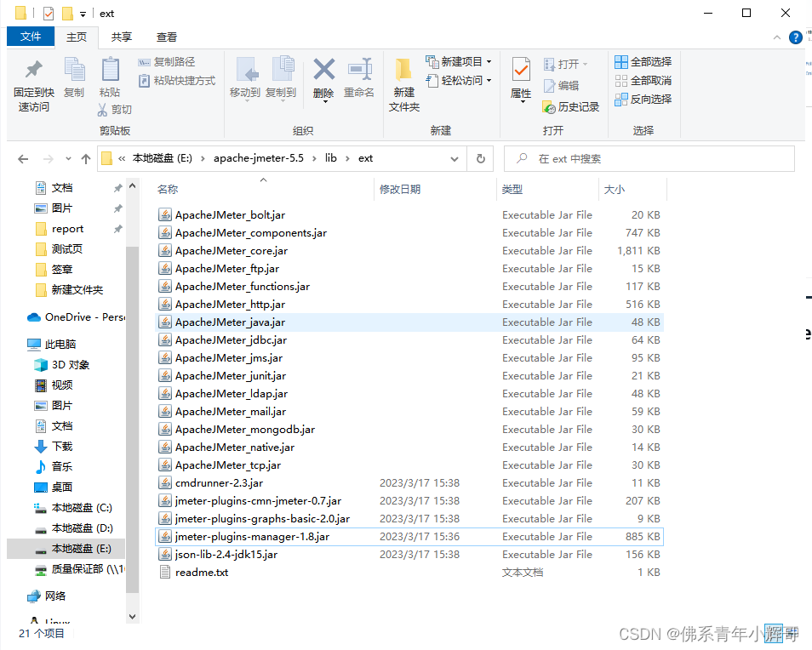Screen dimensions: 812x650
Task: Click Invert selection (反向选择)
Action: point(643,100)
